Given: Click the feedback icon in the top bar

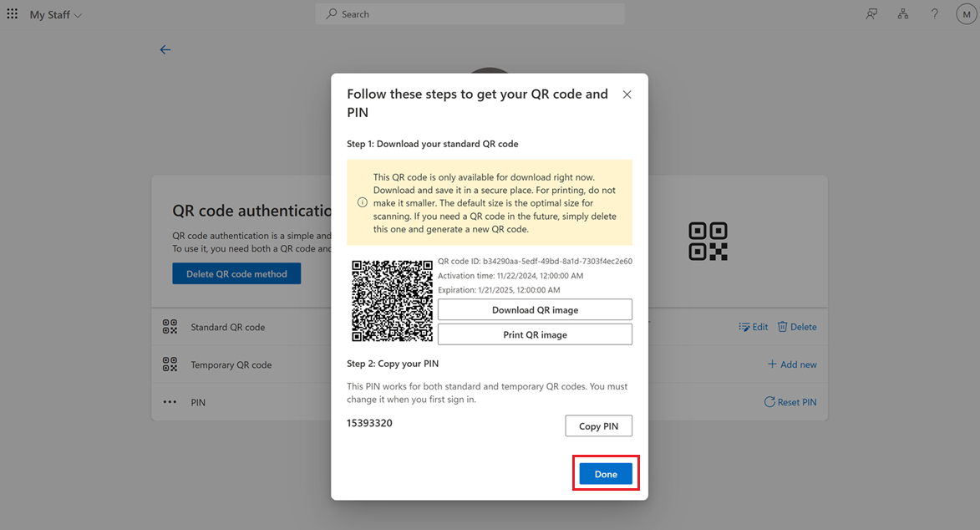Looking at the screenshot, I should tap(871, 13).
